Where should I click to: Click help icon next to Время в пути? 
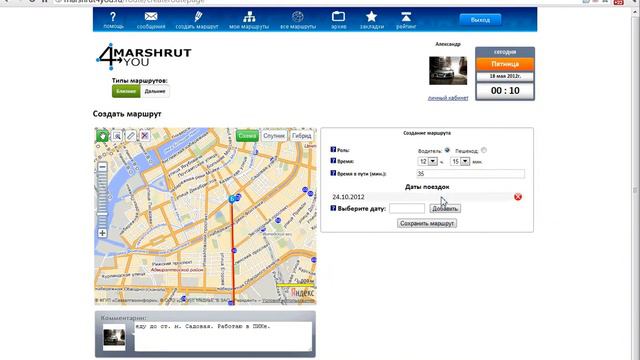[333, 173]
